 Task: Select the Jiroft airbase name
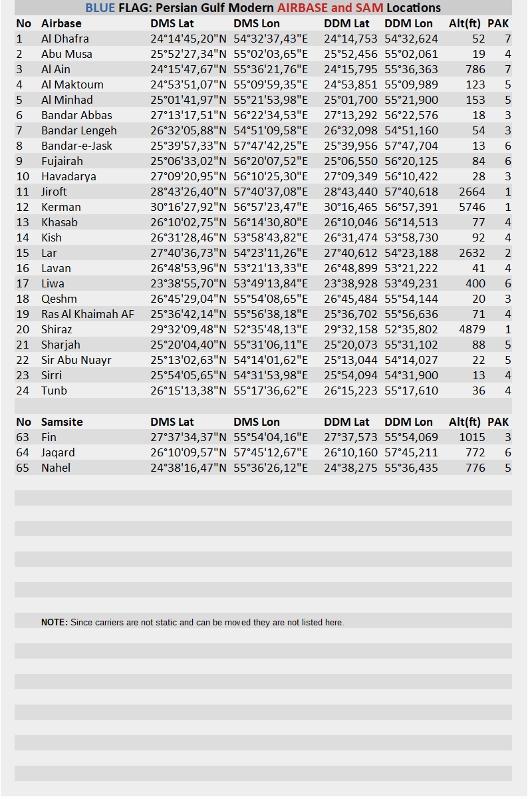pos(54,192)
